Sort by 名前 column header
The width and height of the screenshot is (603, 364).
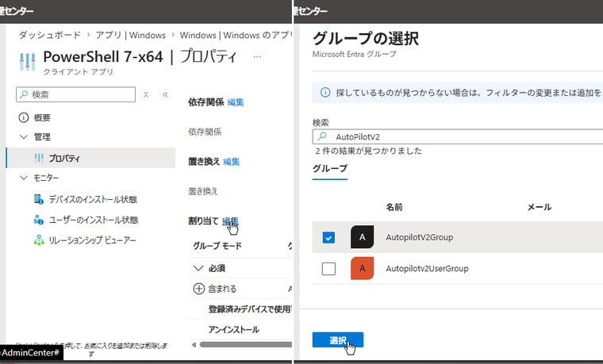click(394, 207)
